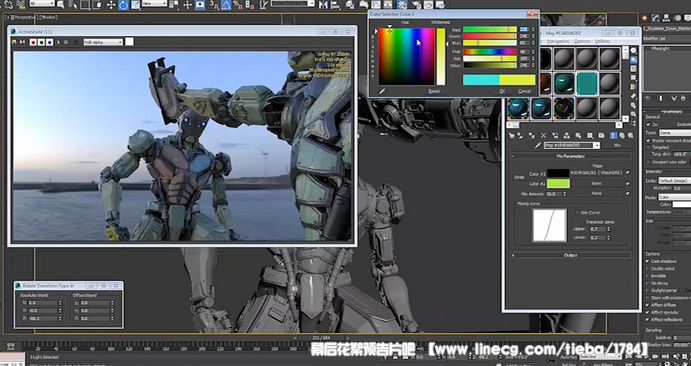Click the Upper transition zone value field

click(597, 229)
